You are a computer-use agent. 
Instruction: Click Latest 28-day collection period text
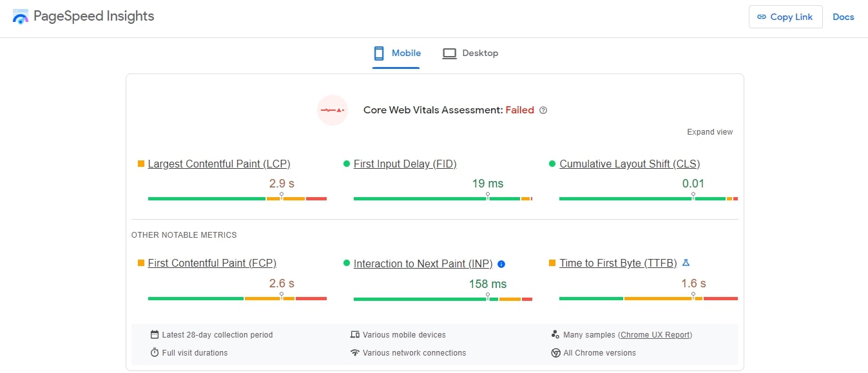(217, 335)
